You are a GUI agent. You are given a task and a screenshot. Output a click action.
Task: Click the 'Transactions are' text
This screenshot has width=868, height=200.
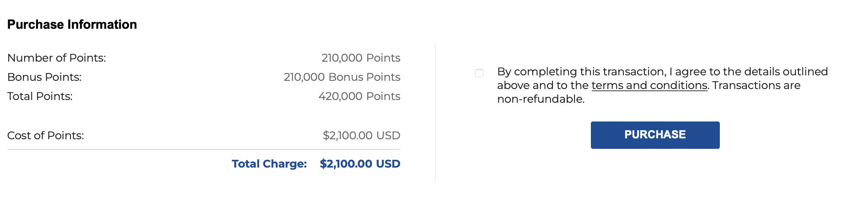[756, 85]
